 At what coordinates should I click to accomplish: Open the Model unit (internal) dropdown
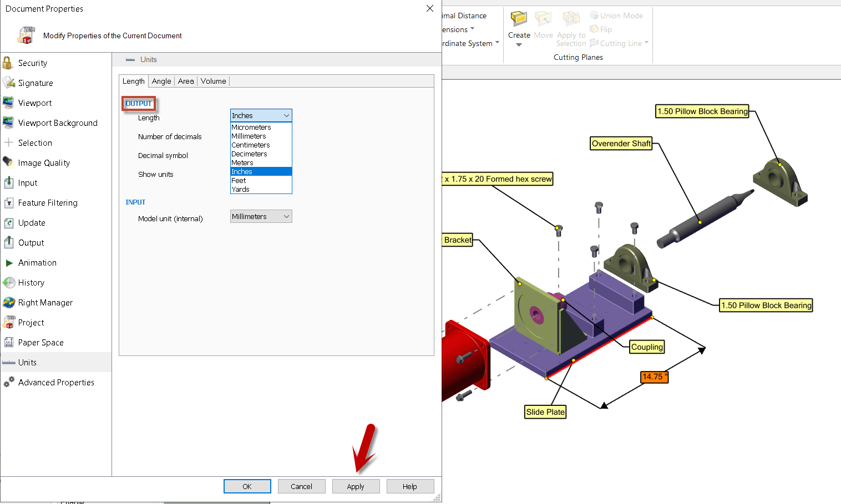click(261, 217)
